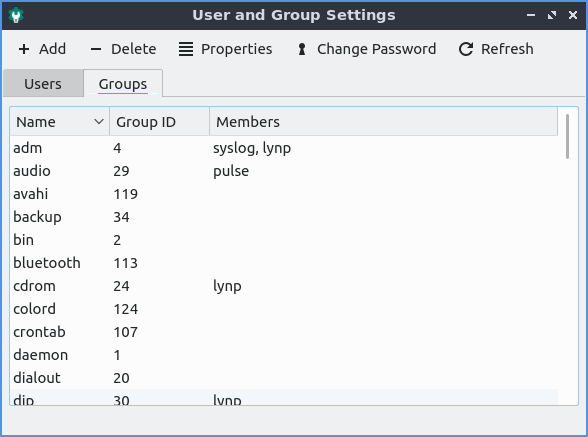Minimize the User and Group Settings window
The height and width of the screenshot is (437, 588).
pos(531,15)
